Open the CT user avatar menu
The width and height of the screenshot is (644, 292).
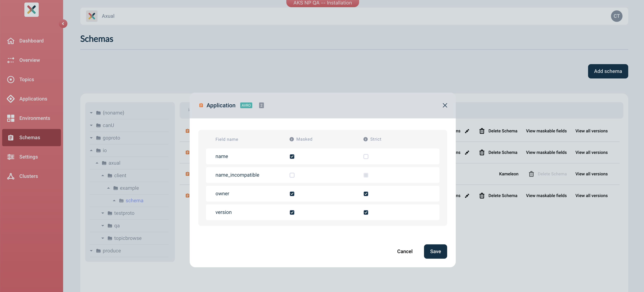click(x=617, y=16)
